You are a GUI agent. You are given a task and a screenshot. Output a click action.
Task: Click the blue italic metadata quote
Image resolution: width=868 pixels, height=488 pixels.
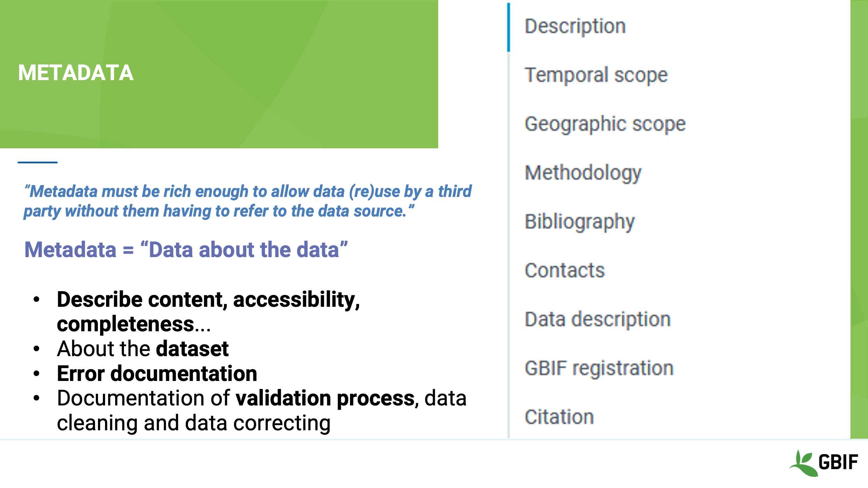(x=247, y=201)
